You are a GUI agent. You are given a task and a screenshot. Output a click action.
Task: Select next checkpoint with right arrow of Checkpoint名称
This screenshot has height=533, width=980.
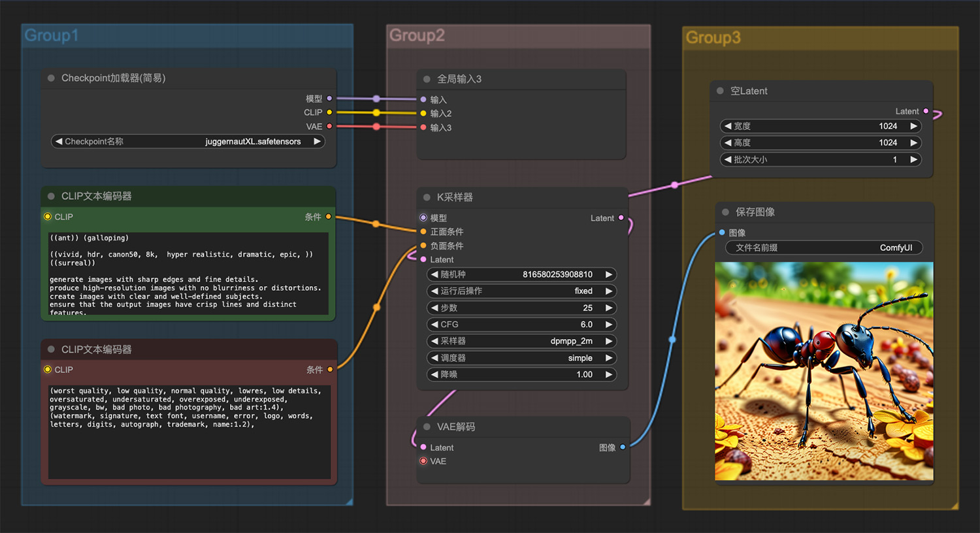(317, 141)
